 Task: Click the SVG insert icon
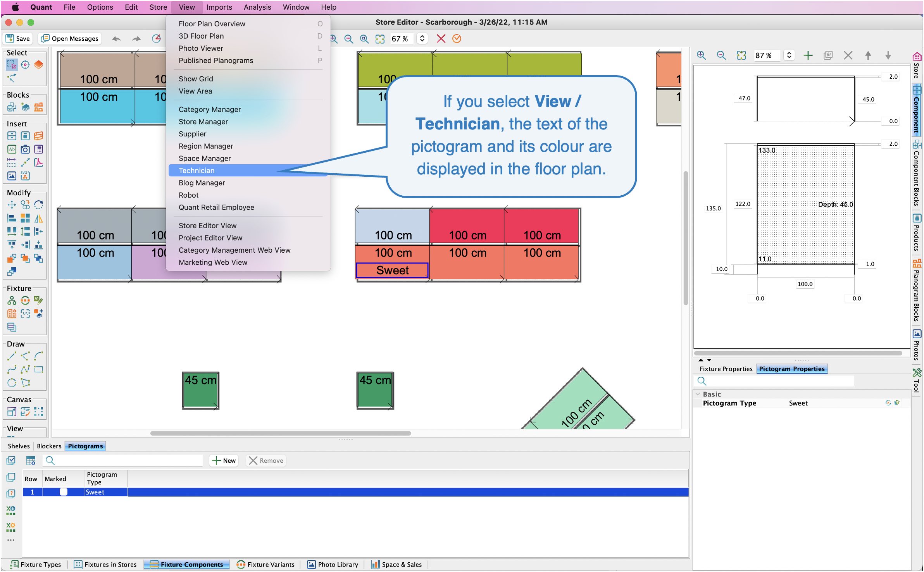(25, 176)
